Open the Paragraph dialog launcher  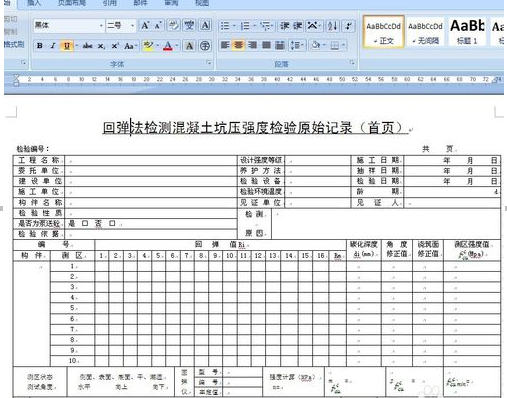point(352,63)
